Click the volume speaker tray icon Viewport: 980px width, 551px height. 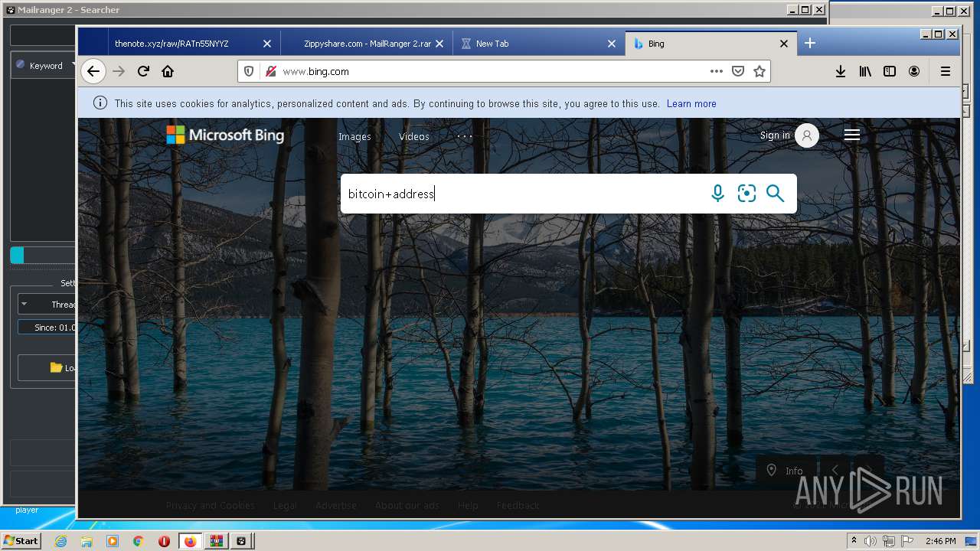871,541
